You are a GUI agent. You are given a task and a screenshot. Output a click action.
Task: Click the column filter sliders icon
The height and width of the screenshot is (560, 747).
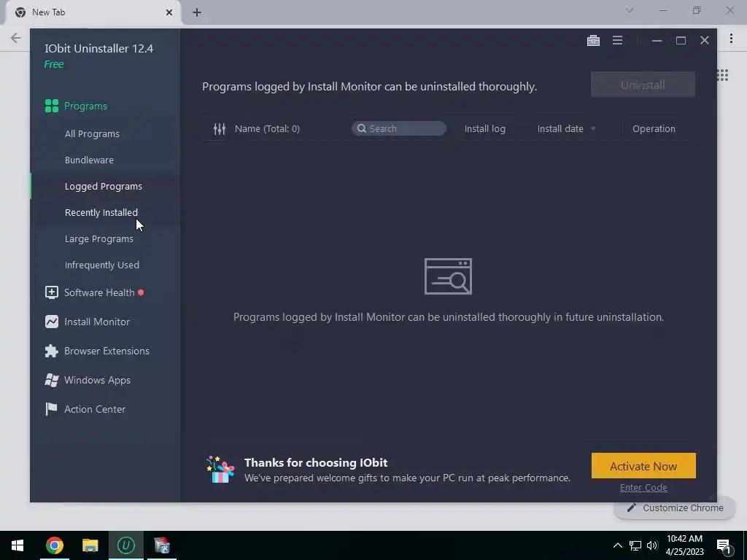(x=219, y=128)
